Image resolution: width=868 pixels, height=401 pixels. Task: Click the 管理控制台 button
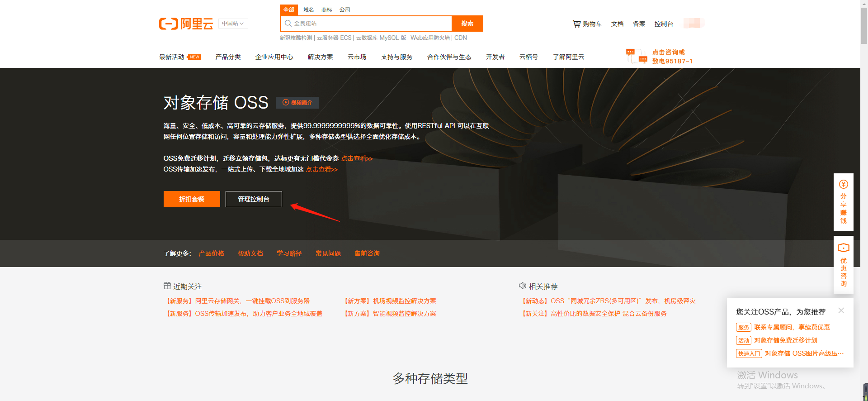pyautogui.click(x=254, y=199)
